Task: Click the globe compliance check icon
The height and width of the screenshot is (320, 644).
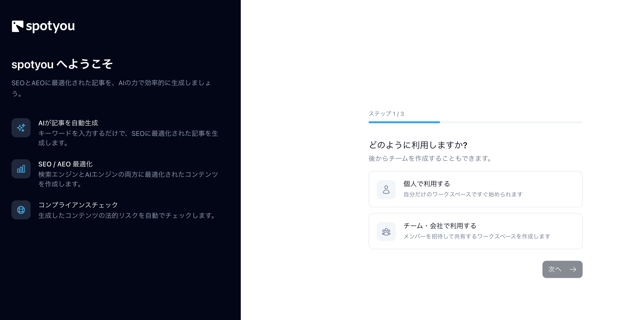Action: click(x=21, y=210)
